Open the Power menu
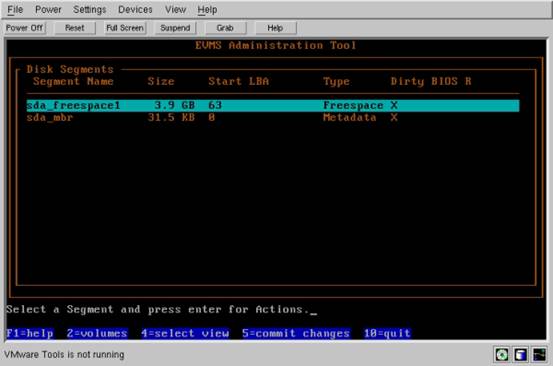This screenshot has width=553, height=366. [48, 10]
